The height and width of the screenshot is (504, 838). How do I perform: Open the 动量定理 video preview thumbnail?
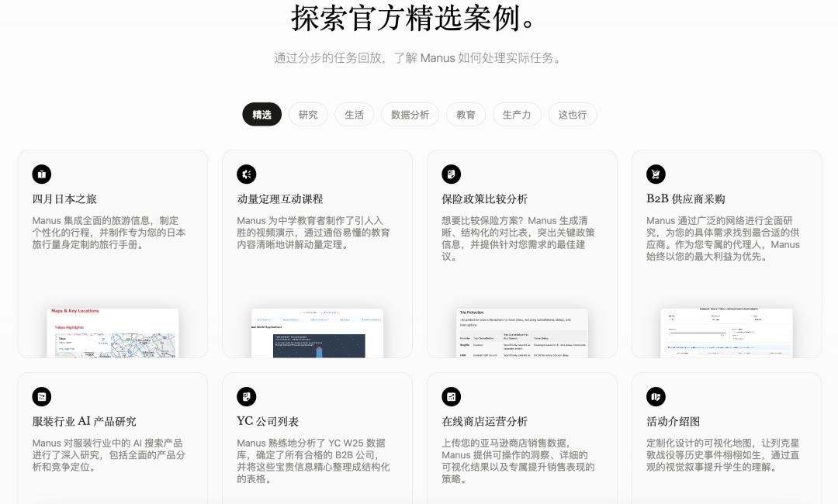317,333
